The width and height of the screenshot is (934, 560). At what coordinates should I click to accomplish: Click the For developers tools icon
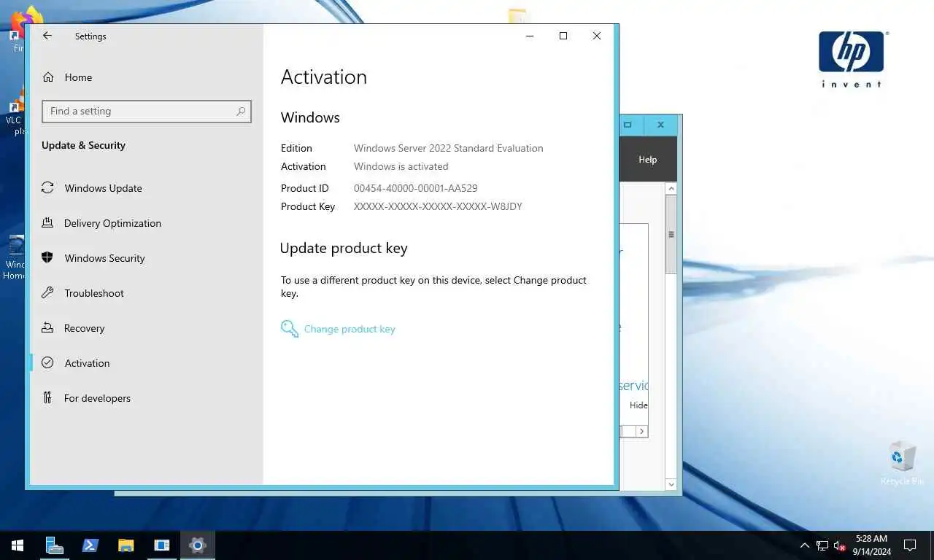[x=47, y=398]
